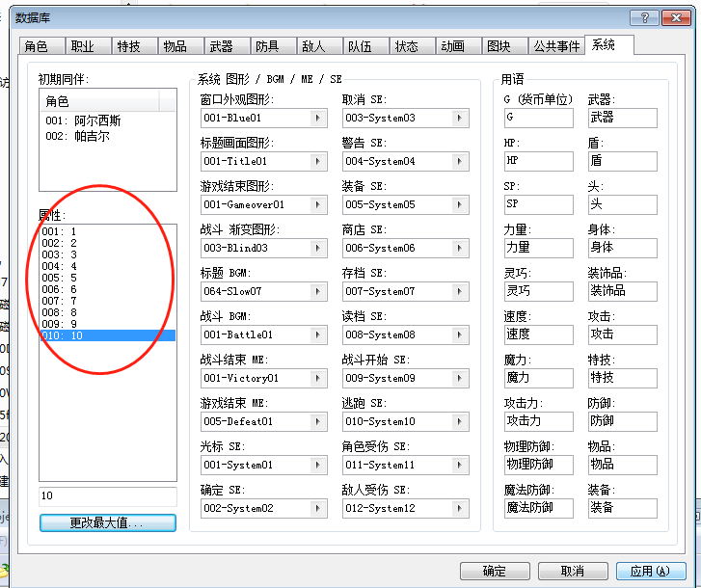The width and height of the screenshot is (701, 588).
Task: Open the 存档 SE picker arrow
Action: [x=460, y=291]
